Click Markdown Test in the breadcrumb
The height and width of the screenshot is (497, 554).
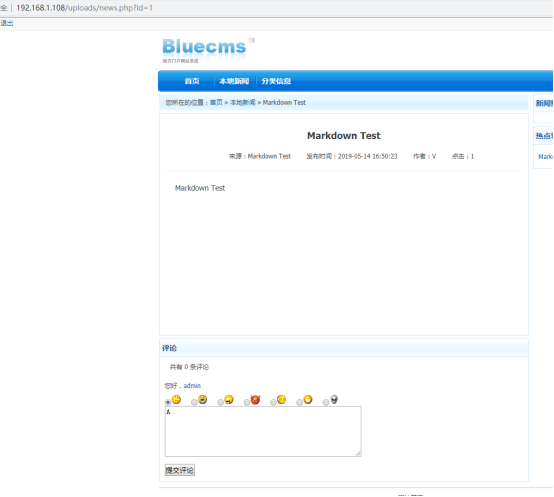point(284,102)
